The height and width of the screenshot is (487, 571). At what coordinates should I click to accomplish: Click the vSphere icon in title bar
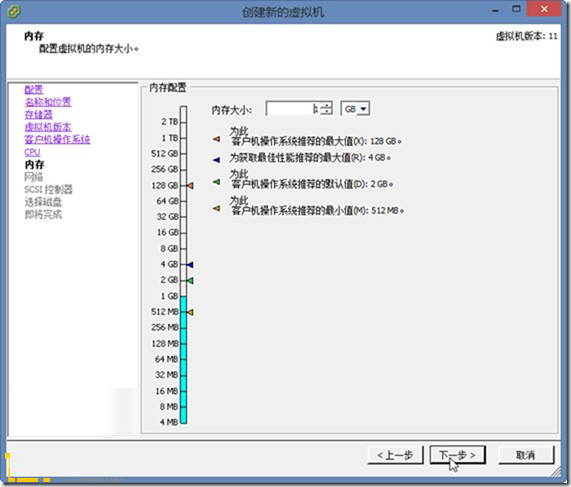14,11
